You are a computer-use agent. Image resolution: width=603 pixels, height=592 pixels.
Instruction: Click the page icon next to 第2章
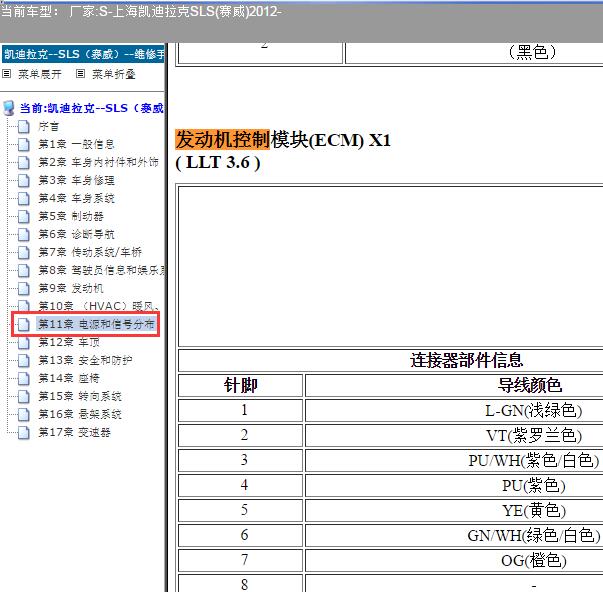(x=24, y=163)
